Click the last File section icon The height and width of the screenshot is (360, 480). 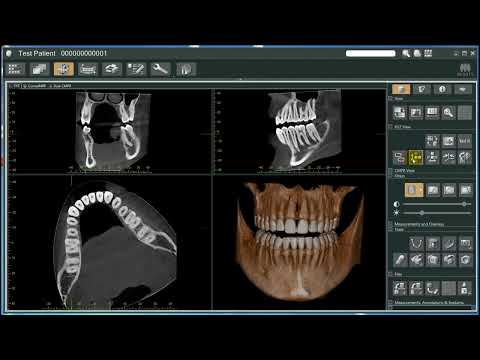tap(465, 288)
